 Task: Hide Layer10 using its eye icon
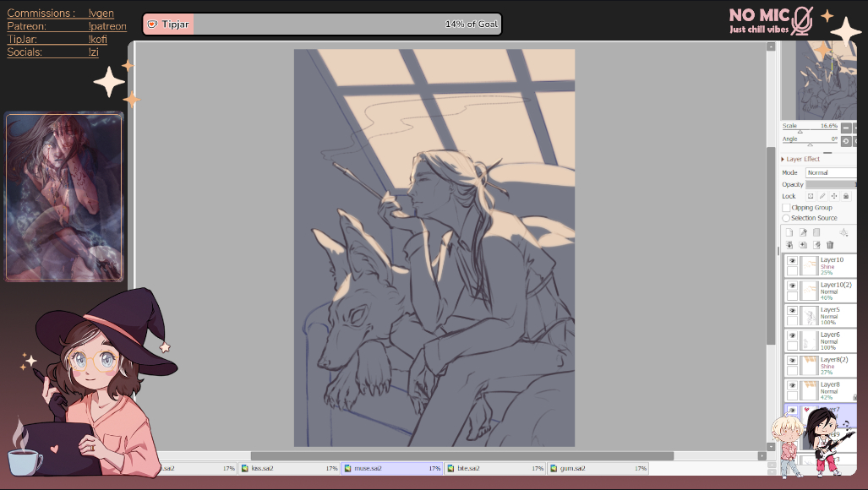(792, 261)
